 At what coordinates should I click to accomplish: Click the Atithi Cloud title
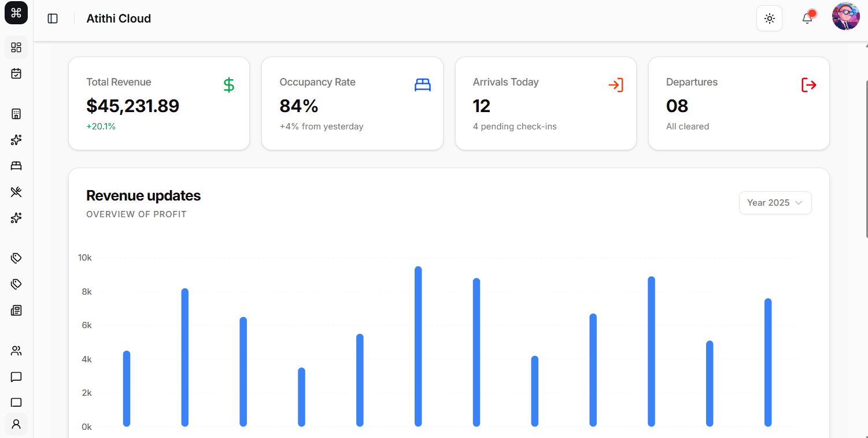click(119, 18)
